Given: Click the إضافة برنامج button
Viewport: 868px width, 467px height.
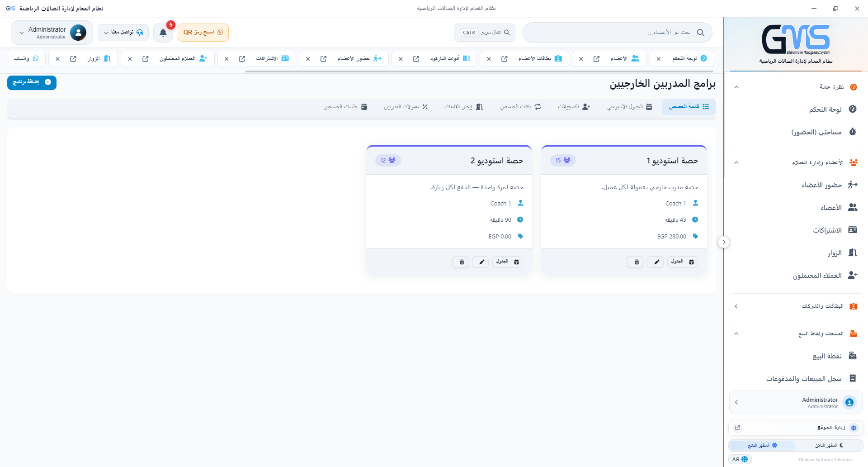Looking at the screenshot, I should pos(32,82).
